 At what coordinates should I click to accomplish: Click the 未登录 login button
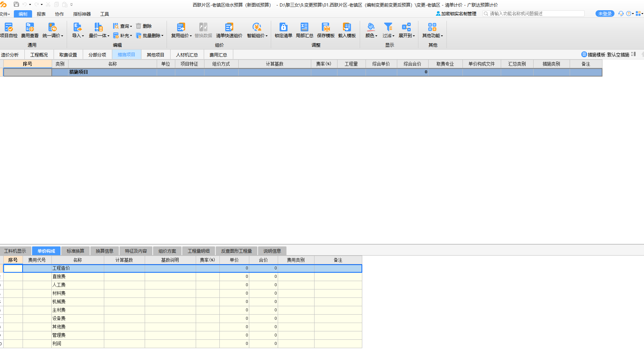(x=605, y=13)
